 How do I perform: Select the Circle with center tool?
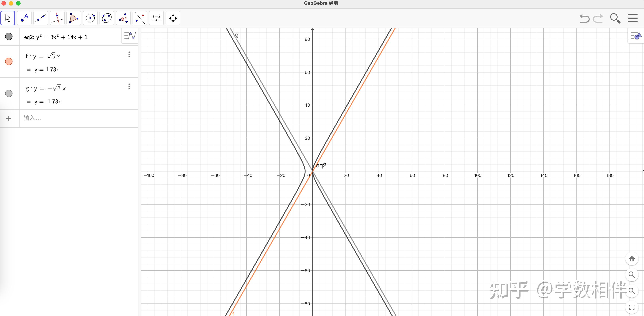coord(90,18)
